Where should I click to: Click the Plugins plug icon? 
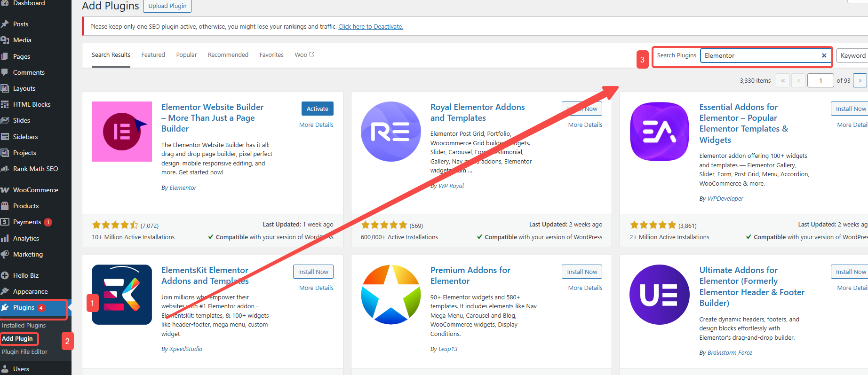tap(5, 307)
